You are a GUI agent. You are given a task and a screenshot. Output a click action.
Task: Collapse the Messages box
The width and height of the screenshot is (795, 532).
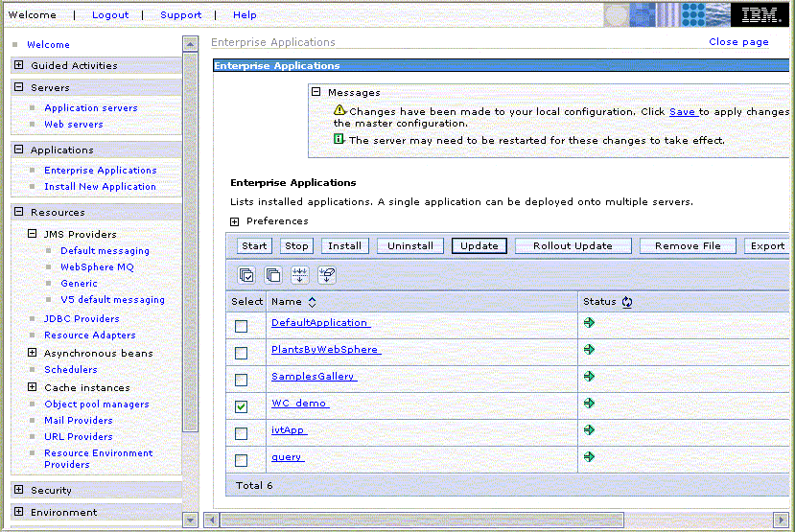pos(316,92)
